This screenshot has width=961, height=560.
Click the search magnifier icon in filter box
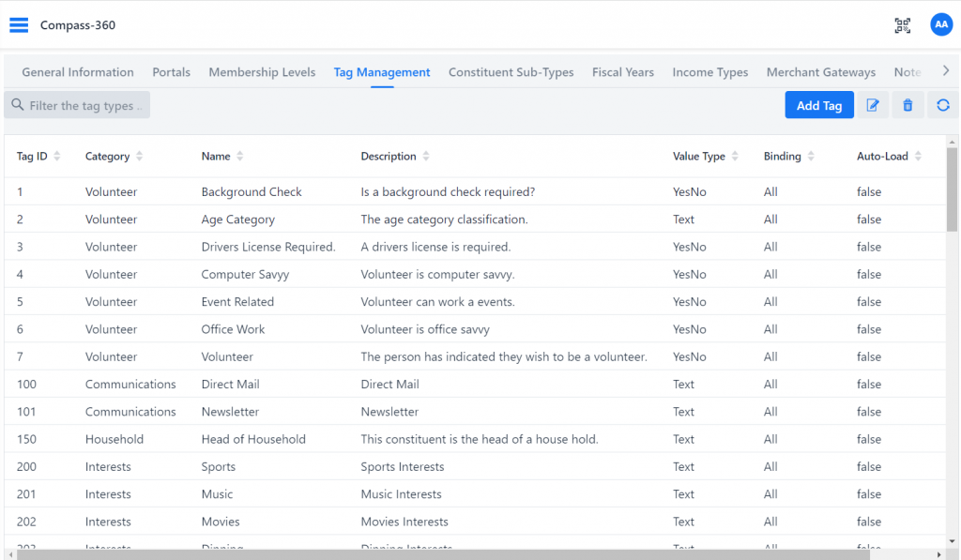click(18, 105)
